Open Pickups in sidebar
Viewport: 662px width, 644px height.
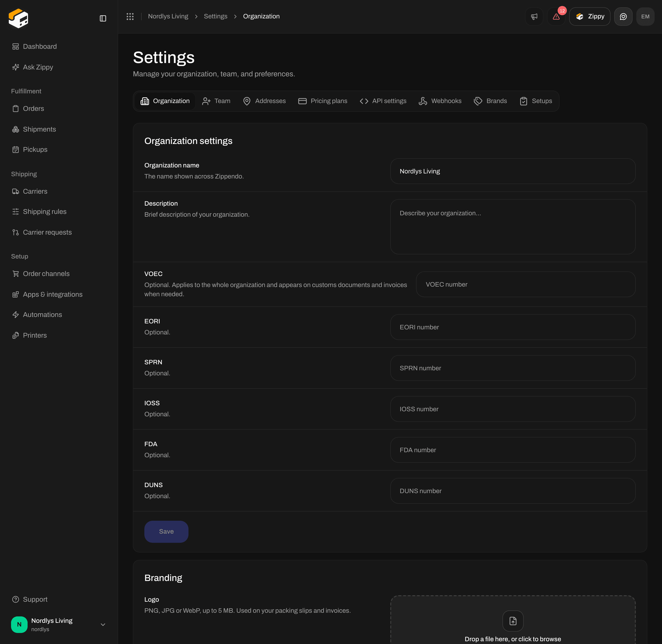click(x=59, y=149)
